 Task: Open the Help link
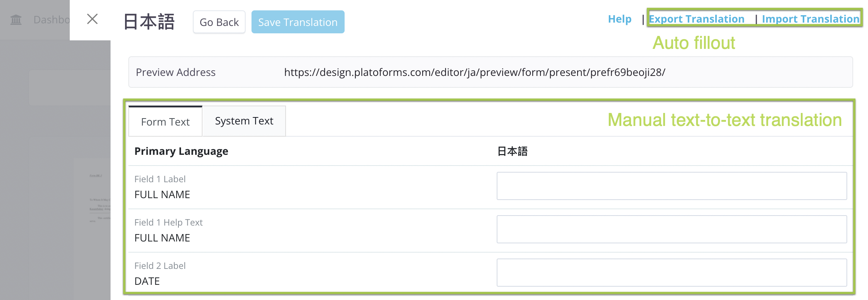(619, 19)
